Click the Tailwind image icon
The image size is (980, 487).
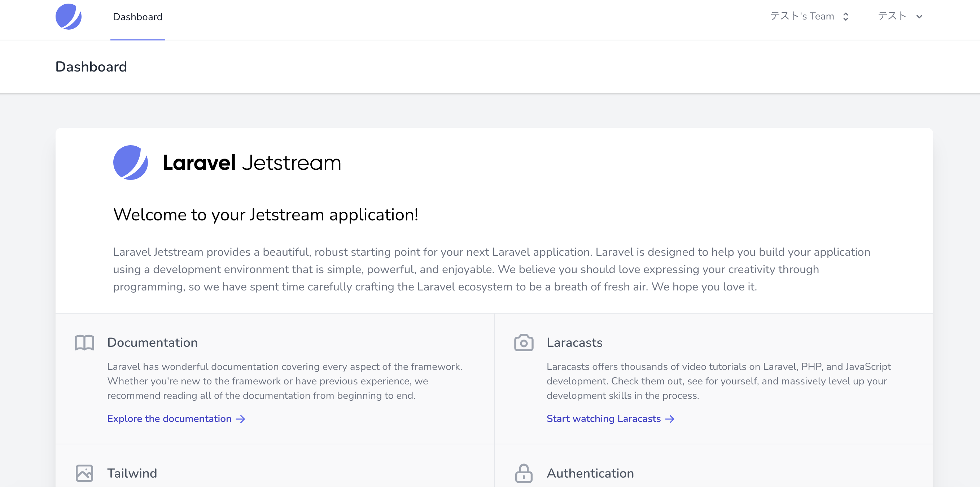coord(84,473)
